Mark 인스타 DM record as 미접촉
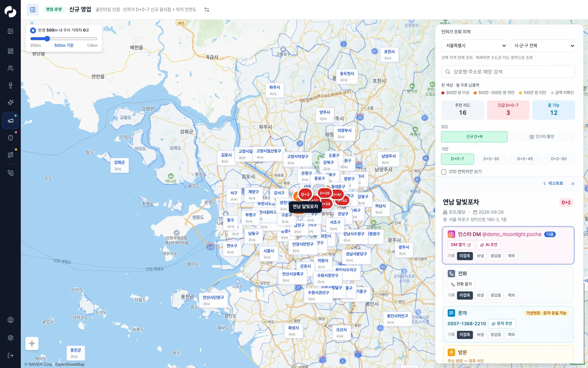This screenshot has width=588, height=368. click(x=465, y=256)
